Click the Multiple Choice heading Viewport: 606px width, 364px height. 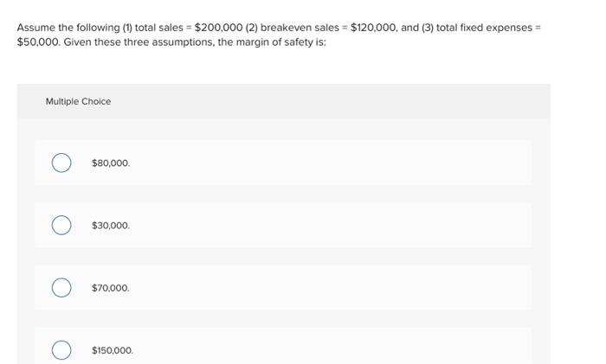[78, 101]
